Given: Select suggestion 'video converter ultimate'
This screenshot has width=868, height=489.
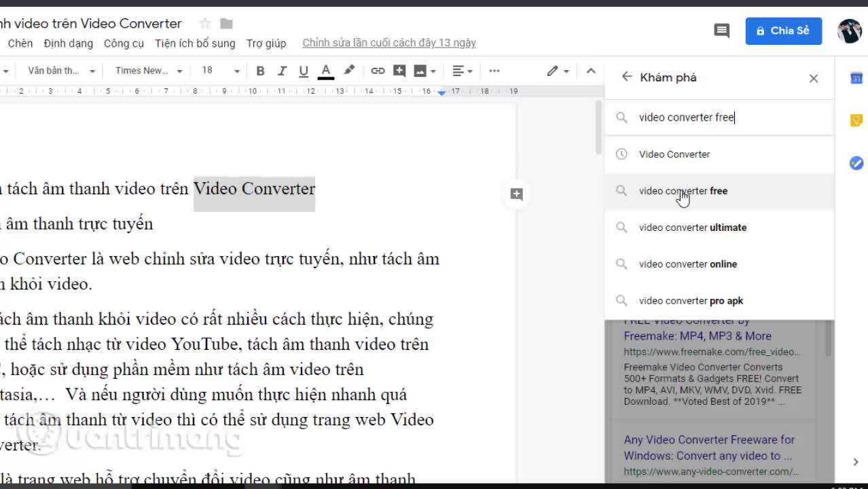Looking at the screenshot, I should click(719, 228).
